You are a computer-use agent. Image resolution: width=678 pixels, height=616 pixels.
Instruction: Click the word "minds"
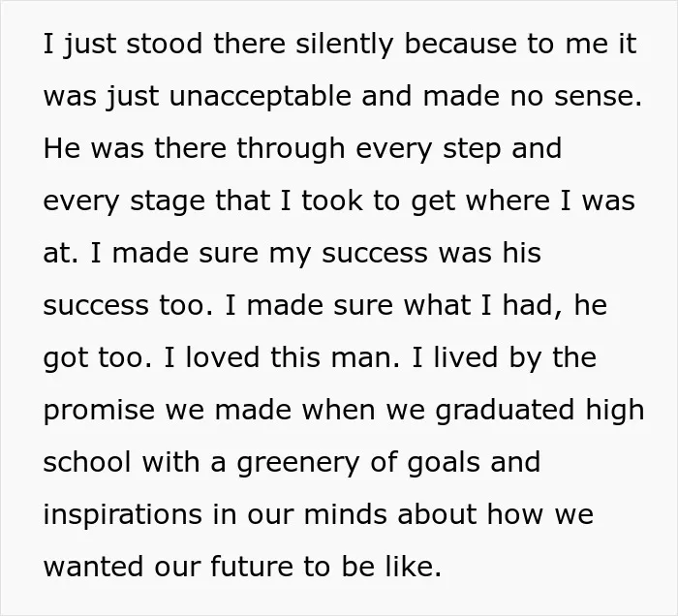click(345, 515)
